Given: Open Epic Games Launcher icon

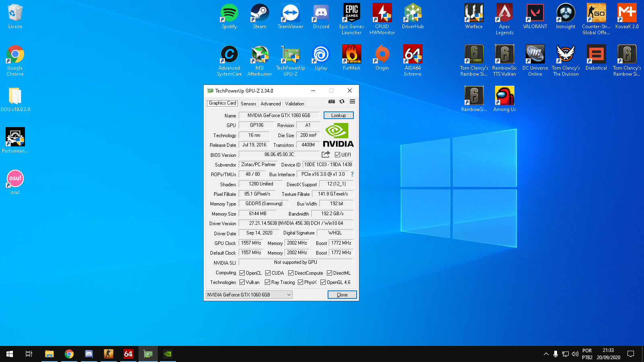Looking at the screenshot, I should pyautogui.click(x=352, y=19).
